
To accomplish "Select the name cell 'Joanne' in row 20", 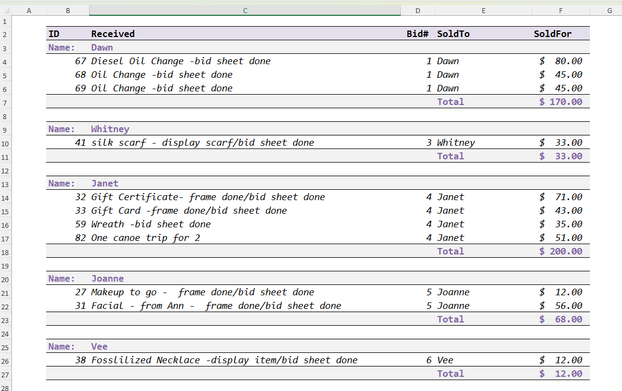I will pyautogui.click(x=245, y=279).
